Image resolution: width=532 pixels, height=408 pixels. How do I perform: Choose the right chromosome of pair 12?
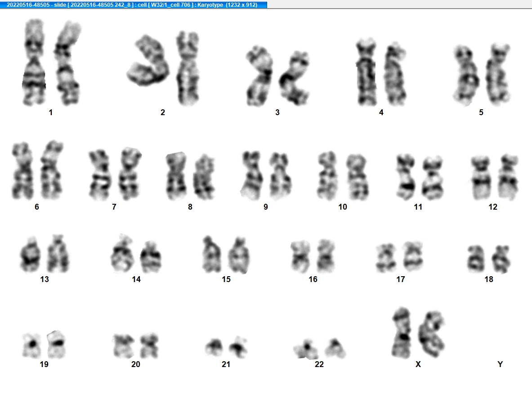(x=509, y=177)
